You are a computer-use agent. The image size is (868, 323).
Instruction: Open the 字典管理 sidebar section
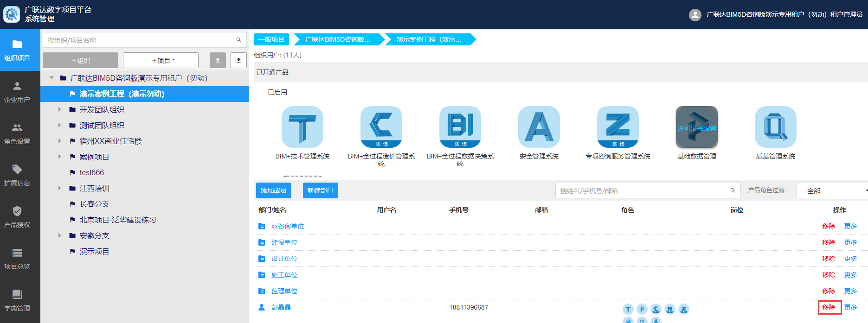(x=17, y=300)
